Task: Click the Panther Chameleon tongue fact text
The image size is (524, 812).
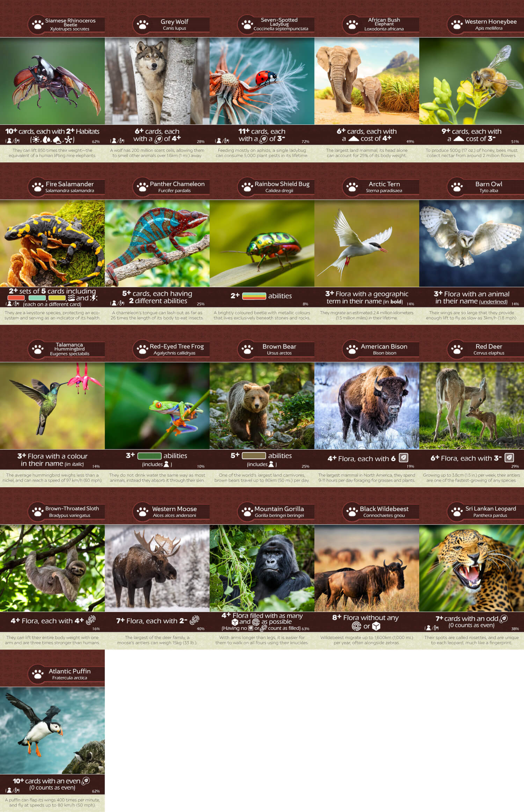Action: [157, 315]
